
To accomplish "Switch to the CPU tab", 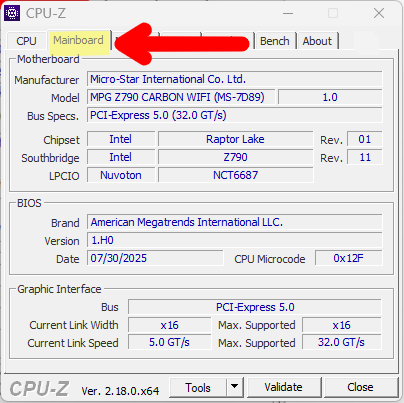I will click(x=26, y=41).
